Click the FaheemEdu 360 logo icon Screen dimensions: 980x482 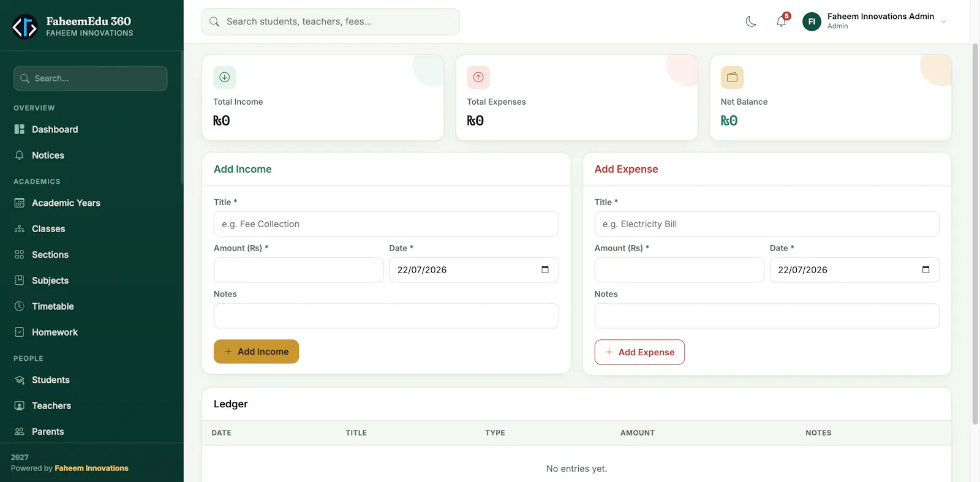(x=25, y=26)
